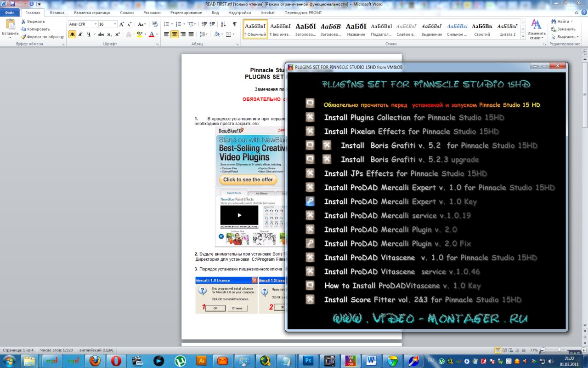Open the Файл tab
The width and height of the screenshot is (588, 368).
click(x=9, y=13)
